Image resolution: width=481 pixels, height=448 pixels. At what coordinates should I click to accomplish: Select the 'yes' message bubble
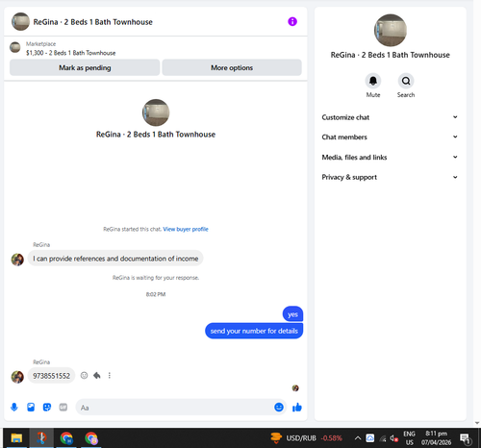pyautogui.click(x=292, y=314)
